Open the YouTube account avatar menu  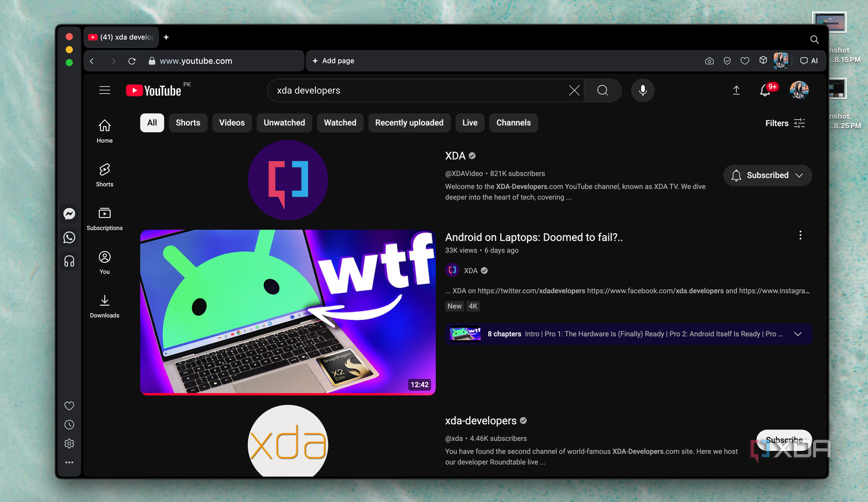click(799, 90)
